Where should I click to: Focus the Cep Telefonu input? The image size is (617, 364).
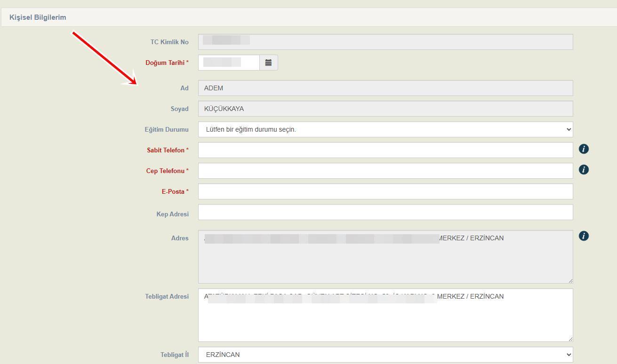tap(385, 171)
